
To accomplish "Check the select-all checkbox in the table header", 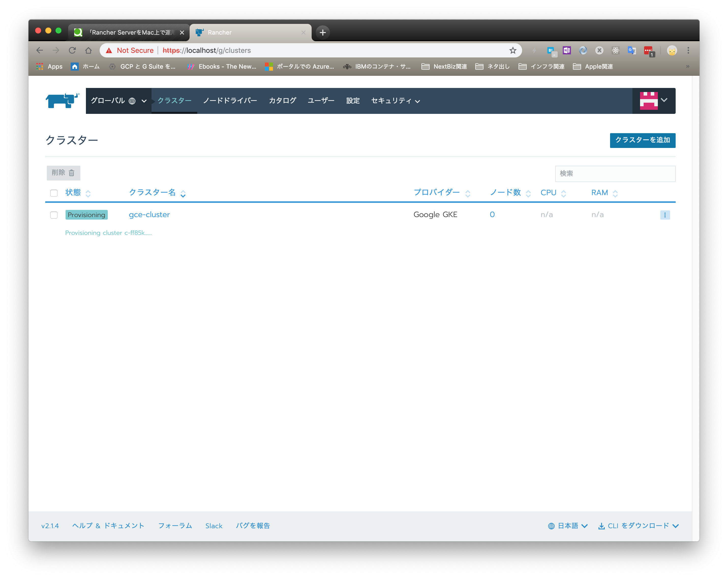I will pos(54,193).
